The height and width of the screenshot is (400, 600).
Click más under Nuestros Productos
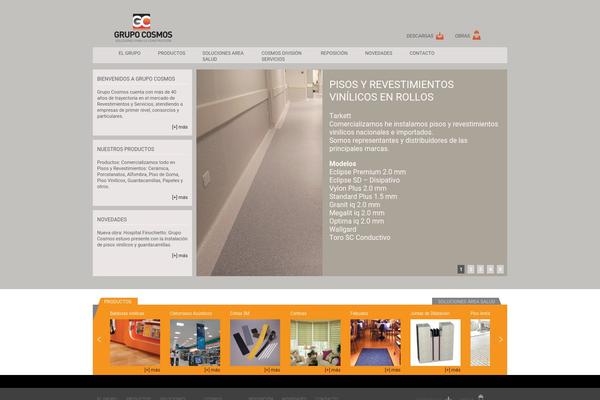click(x=179, y=198)
